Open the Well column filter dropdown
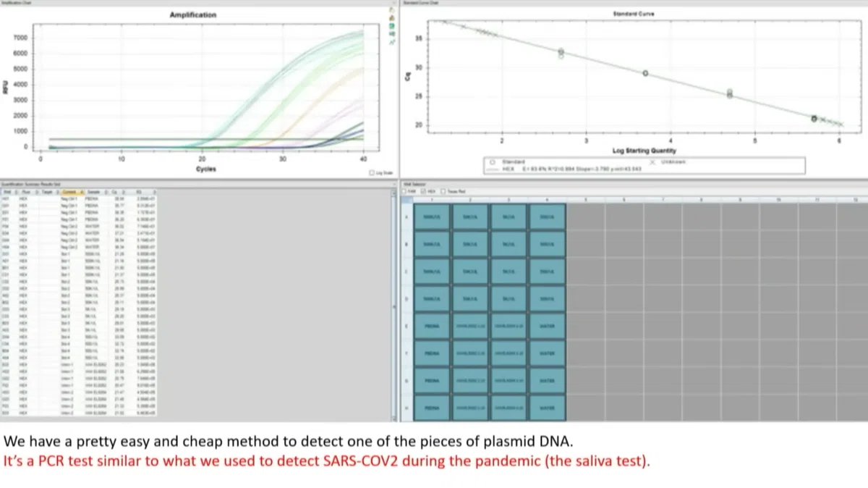The height and width of the screenshot is (488, 868). pos(16,192)
